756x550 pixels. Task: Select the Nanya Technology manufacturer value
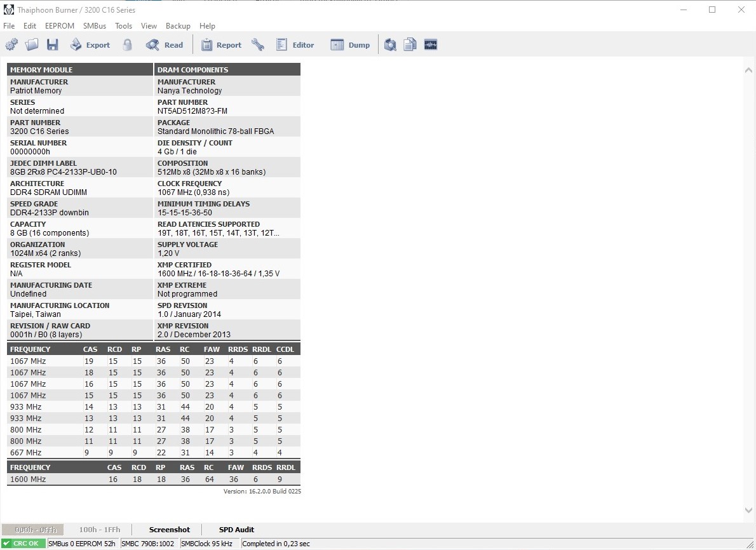point(189,91)
